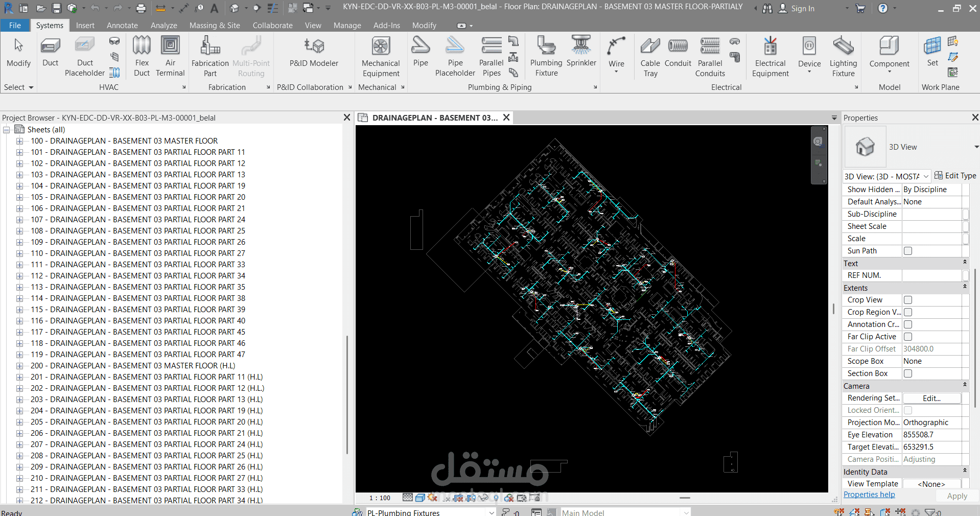Screen dimensions: 980x516
Task: Open the Help question mark icon
Action: click(882, 8)
